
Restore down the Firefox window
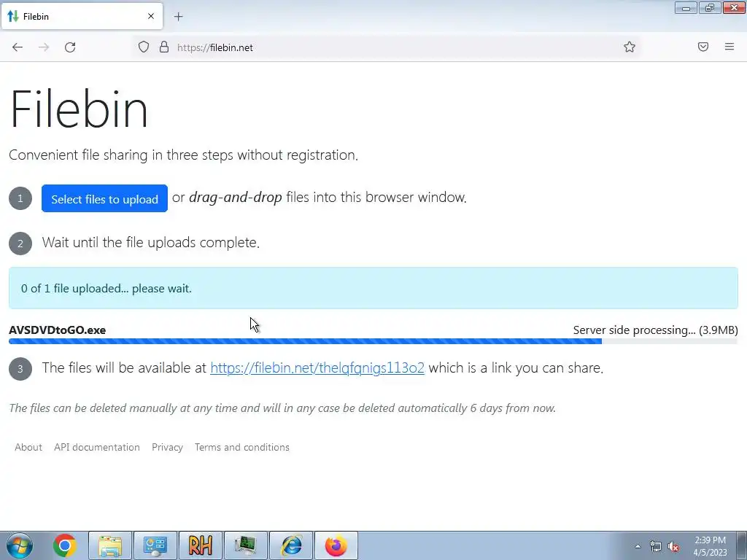pyautogui.click(x=710, y=8)
